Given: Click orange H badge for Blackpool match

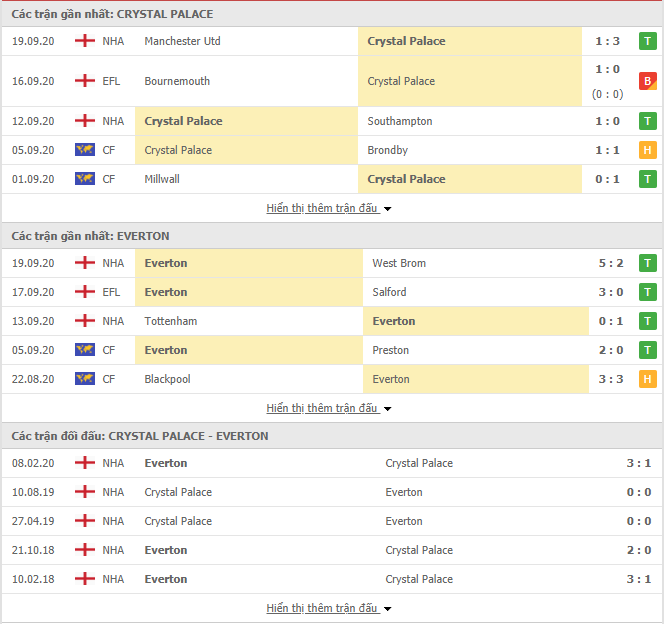Looking at the screenshot, I should [x=647, y=379].
